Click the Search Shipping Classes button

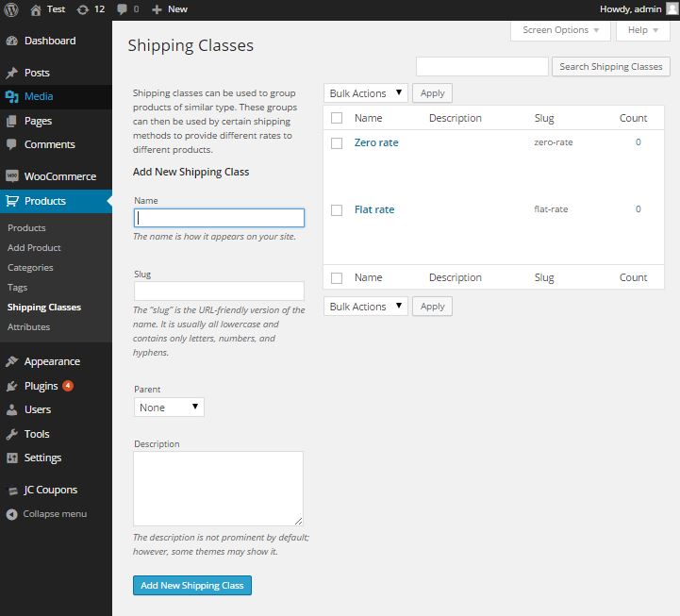click(x=610, y=67)
